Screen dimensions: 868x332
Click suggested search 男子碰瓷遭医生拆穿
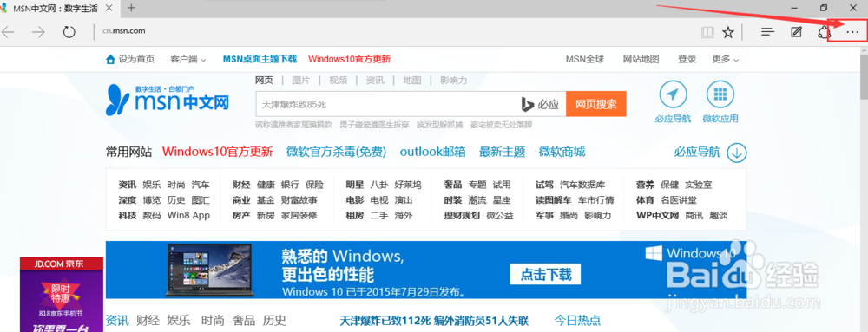(x=374, y=125)
